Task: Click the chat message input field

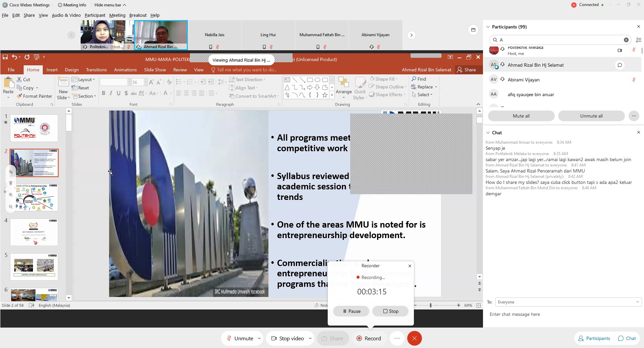Action: tap(563, 315)
